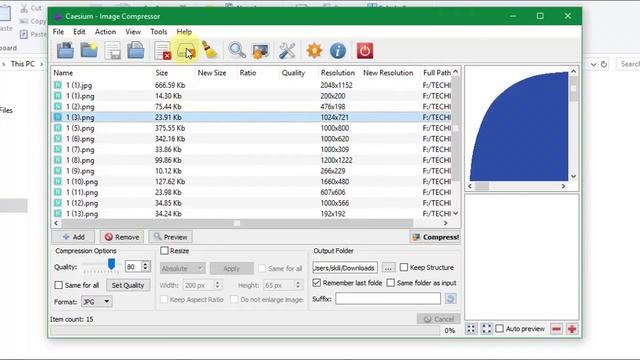Open the Action menu
Image resolution: width=640 pixels, height=360 pixels.
click(x=105, y=31)
